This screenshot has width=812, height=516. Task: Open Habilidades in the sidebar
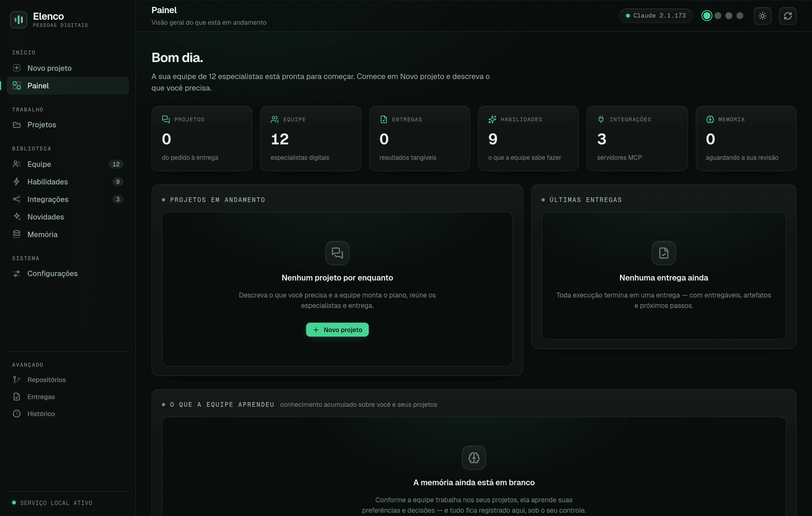click(x=67, y=182)
